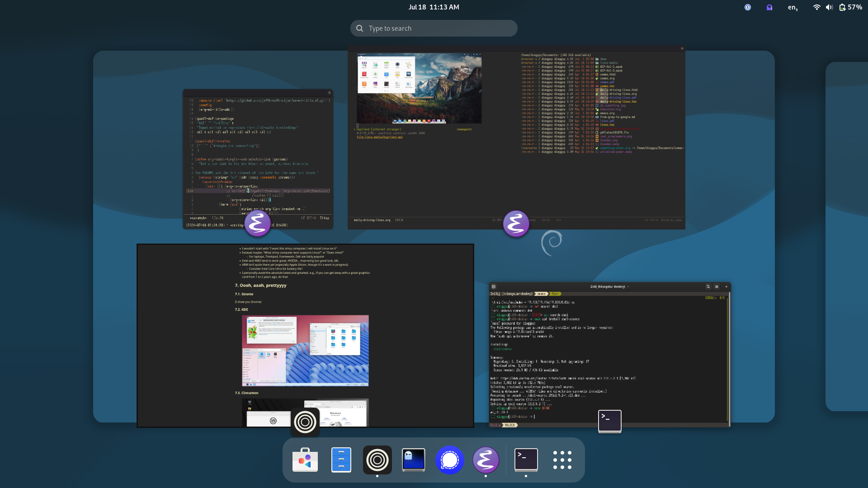Open the clock showing Jul 18 11:13 AM

tap(434, 7)
